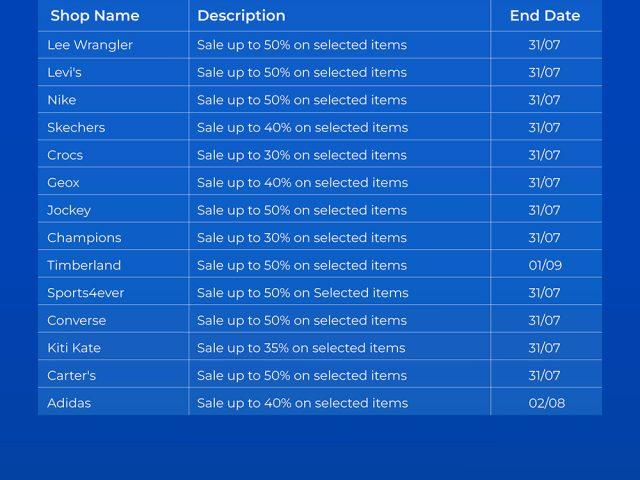Click the Jockey shop name

point(69,210)
